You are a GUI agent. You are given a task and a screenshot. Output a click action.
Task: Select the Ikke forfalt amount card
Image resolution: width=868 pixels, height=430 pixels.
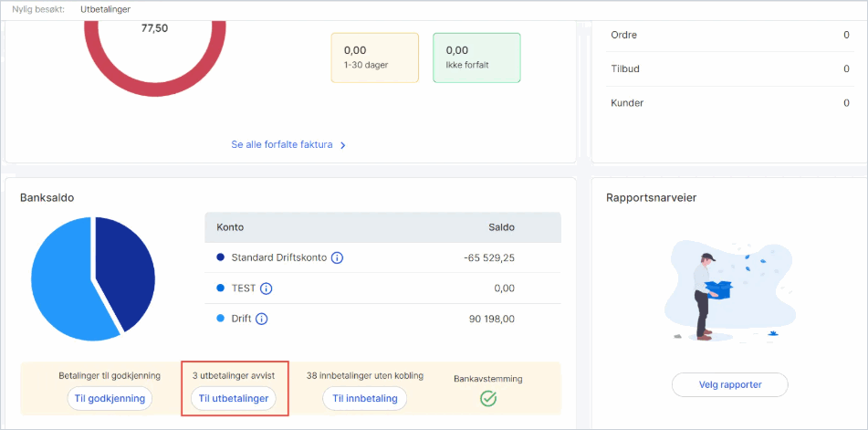(476, 58)
